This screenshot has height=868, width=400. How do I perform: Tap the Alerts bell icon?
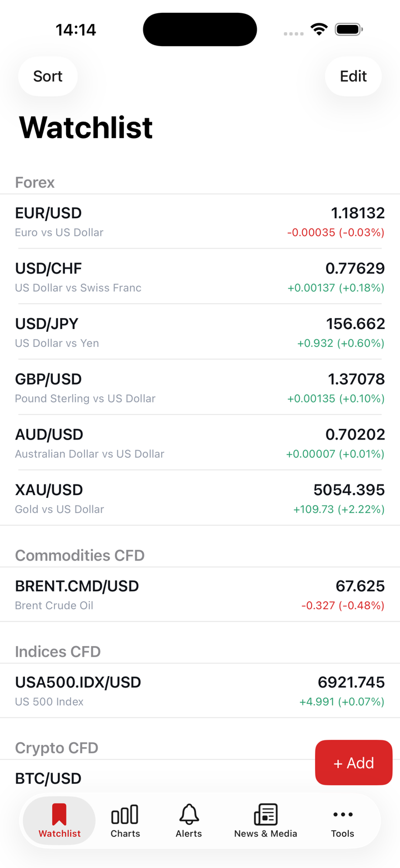click(189, 814)
